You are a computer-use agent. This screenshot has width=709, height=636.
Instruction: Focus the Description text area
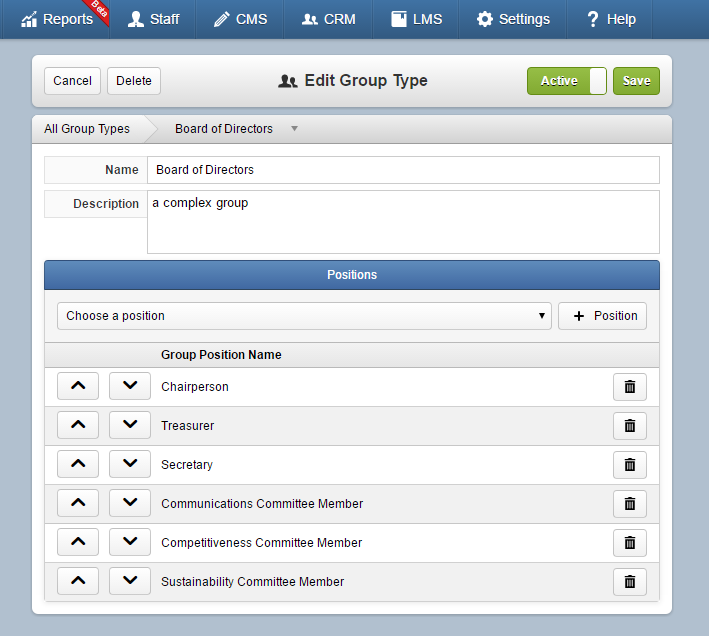tap(403, 222)
